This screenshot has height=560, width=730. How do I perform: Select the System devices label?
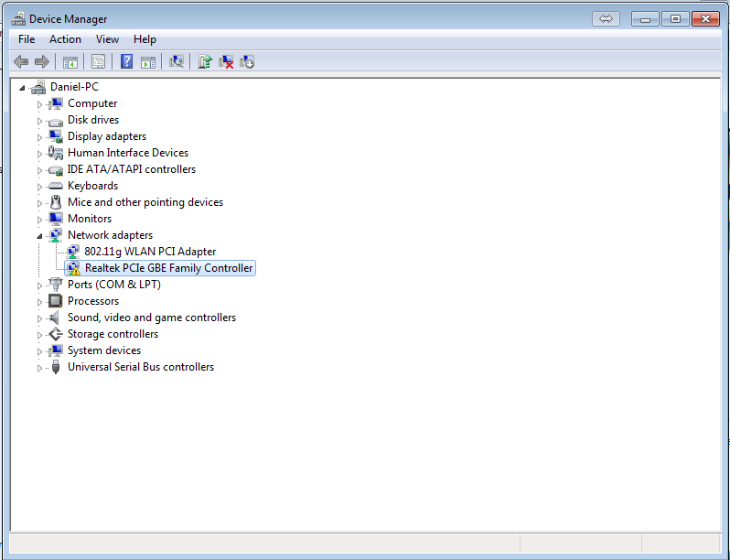104,350
